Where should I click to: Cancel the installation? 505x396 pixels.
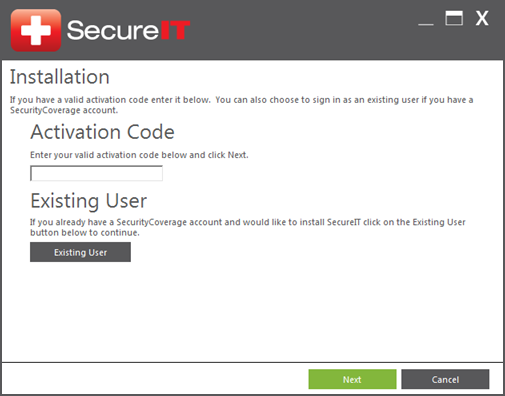(445, 379)
